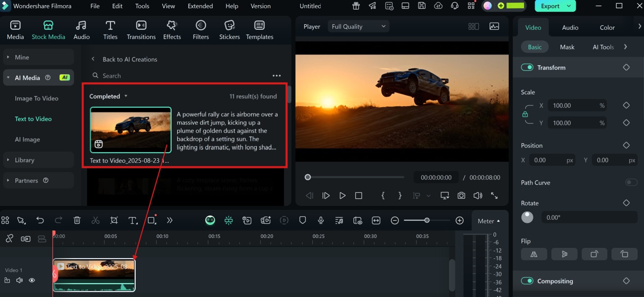Open the Media panel
644x297 pixels.
pos(15,30)
